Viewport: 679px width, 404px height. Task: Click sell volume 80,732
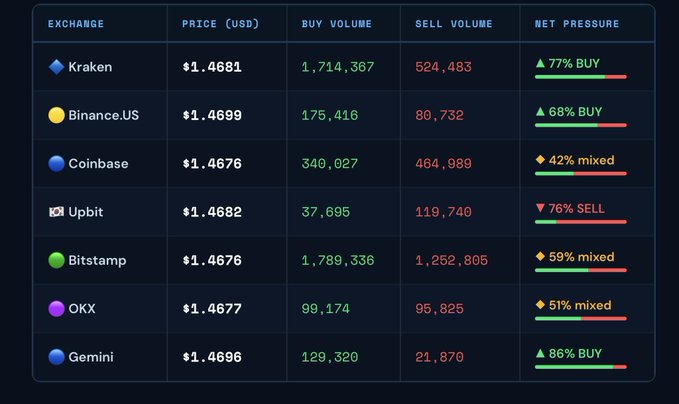click(x=440, y=116)
